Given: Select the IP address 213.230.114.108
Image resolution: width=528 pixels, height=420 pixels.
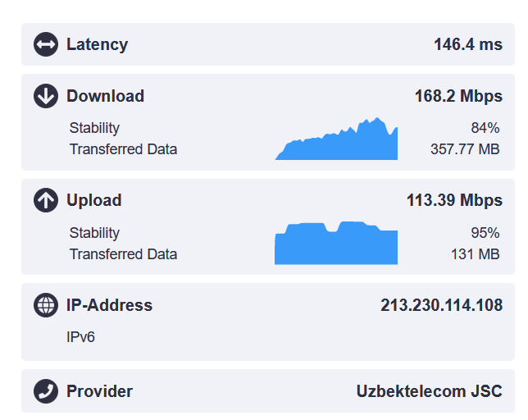Looking at the screenshot, I should coord(441,305).
